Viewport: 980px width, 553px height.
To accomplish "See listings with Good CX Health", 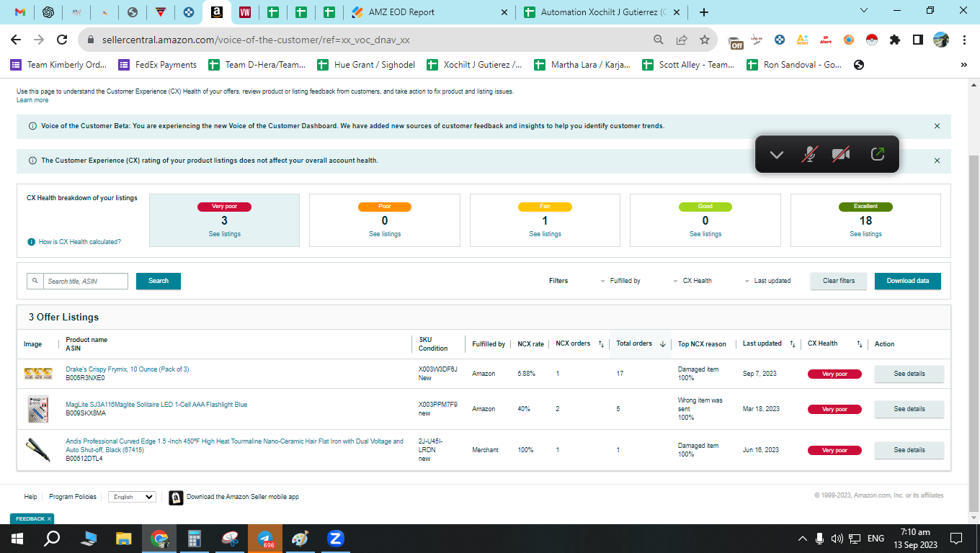I will pos(705,234).
